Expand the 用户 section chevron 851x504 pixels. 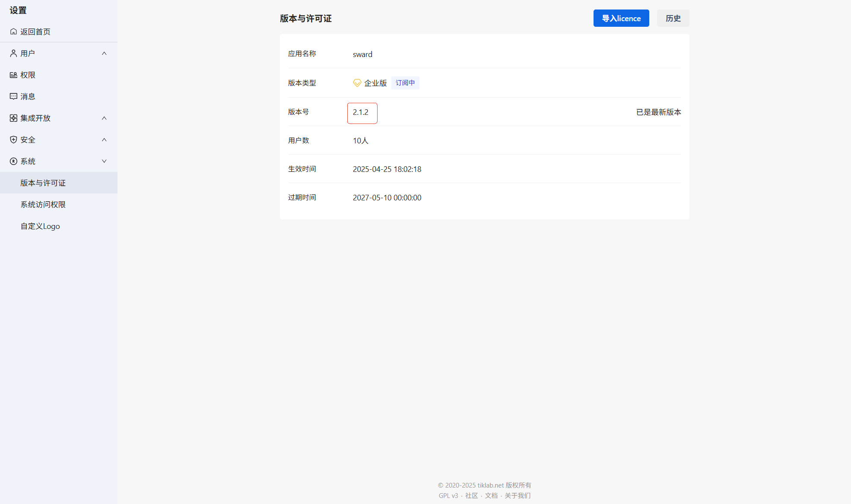(x=104, y=53)
